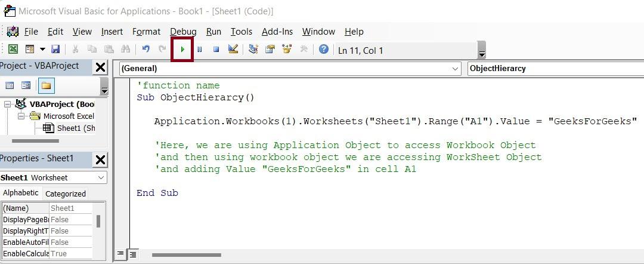
Task: Collapse the Microsoft Excel Objects folder
Action: coord(20,116)
